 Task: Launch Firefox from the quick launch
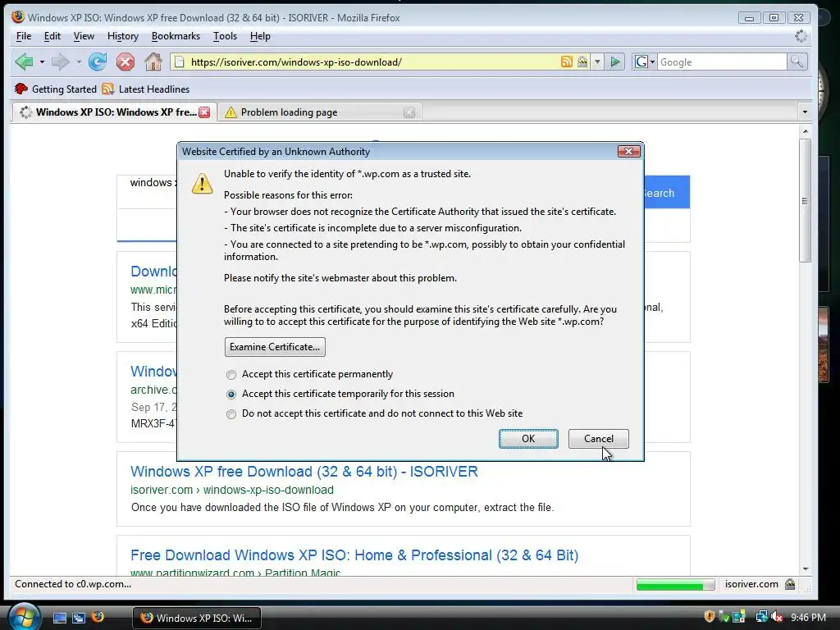(98, 617)
